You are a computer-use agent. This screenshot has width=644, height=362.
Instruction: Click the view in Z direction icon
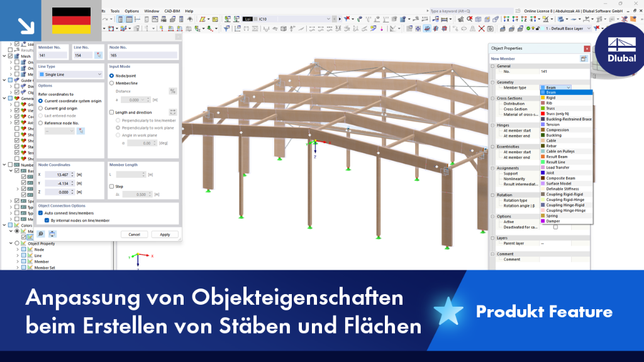pos(524,19)
